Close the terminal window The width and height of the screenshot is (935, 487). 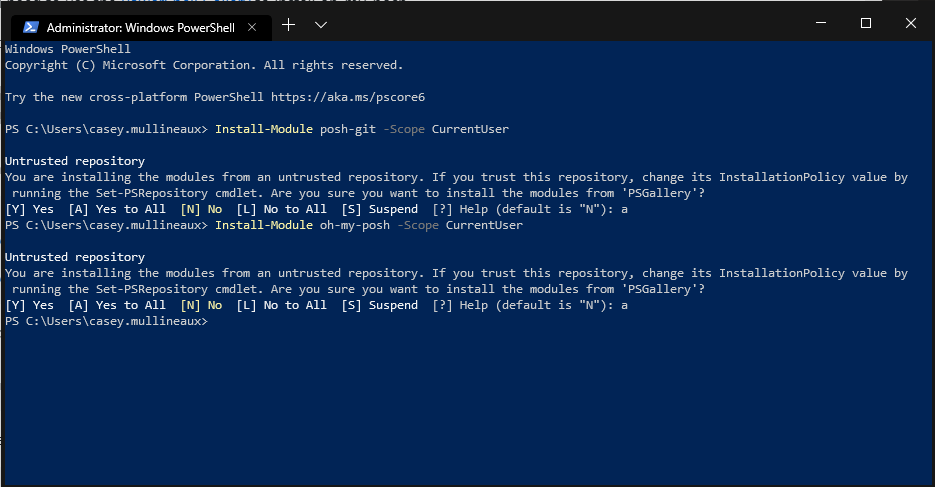coord(911,23)
